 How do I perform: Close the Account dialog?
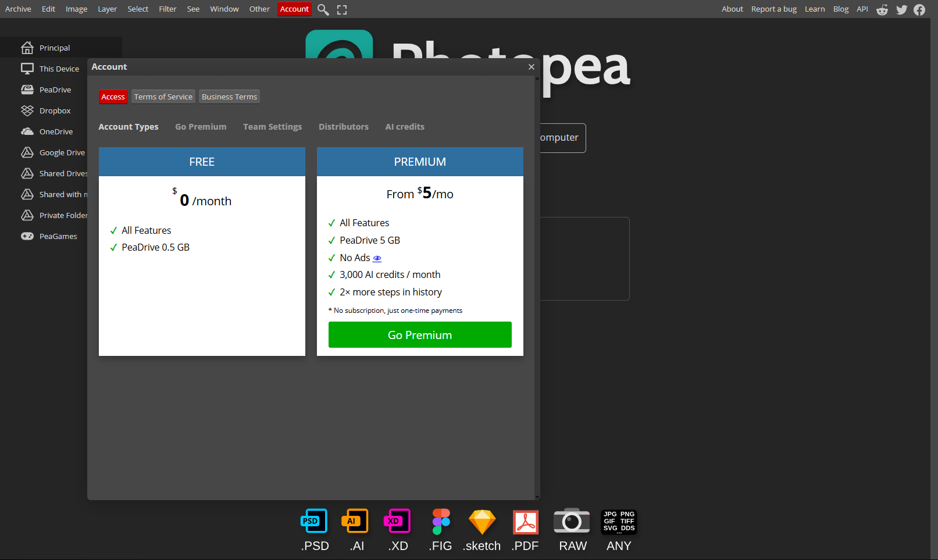coord(531,67)
